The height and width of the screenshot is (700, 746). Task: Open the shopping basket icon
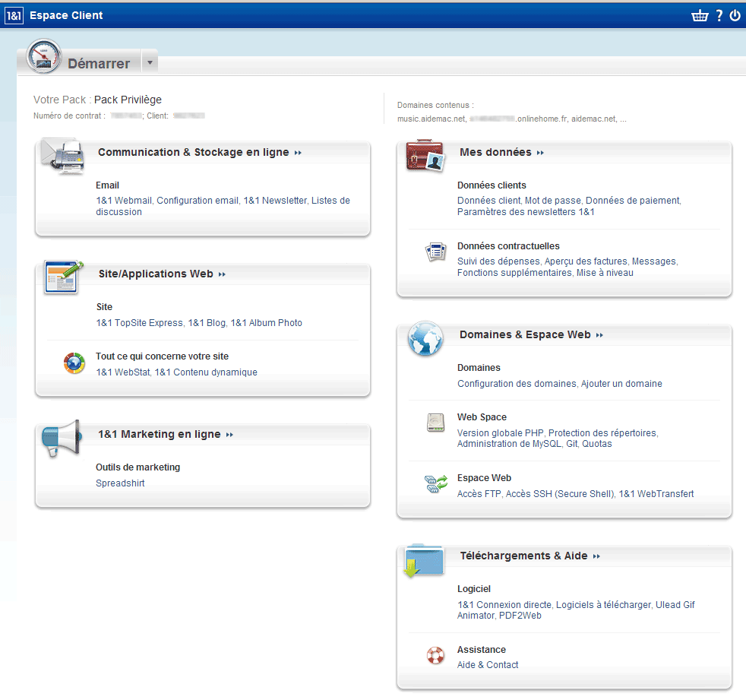[x=700, y=16]
